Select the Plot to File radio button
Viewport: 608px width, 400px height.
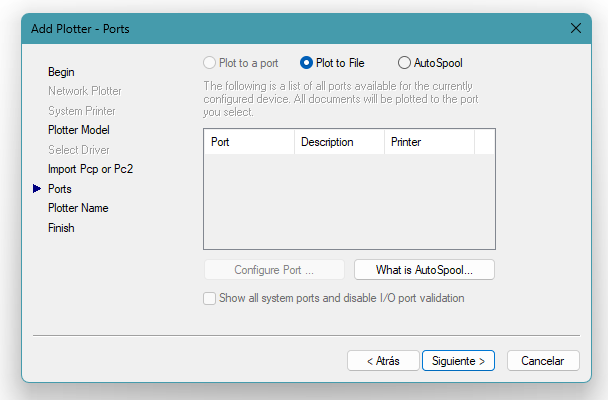point(307,63)
